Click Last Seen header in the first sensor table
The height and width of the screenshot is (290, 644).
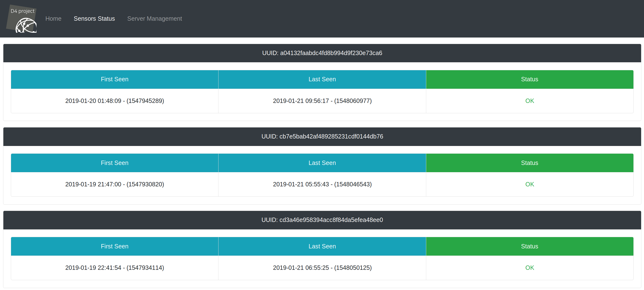coord(322,79)
